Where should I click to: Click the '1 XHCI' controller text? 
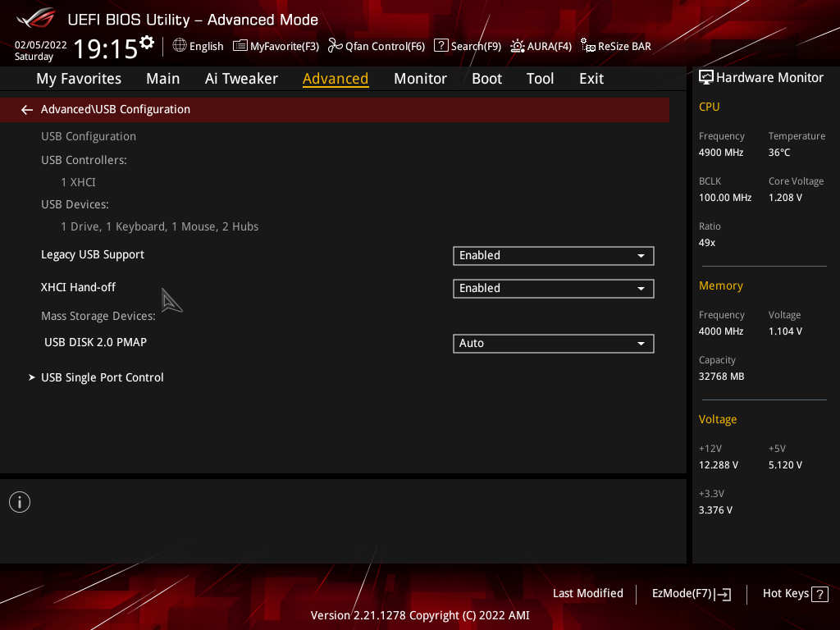tap(78, 182)
